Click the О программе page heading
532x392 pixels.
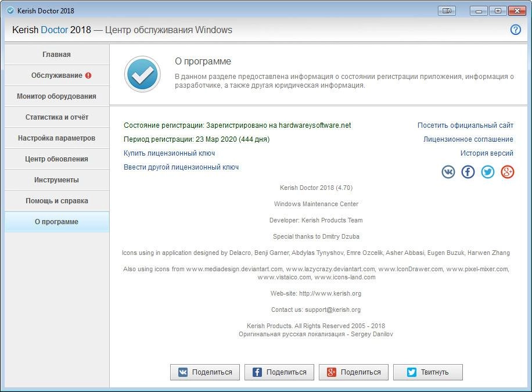[x=203, y=61]
